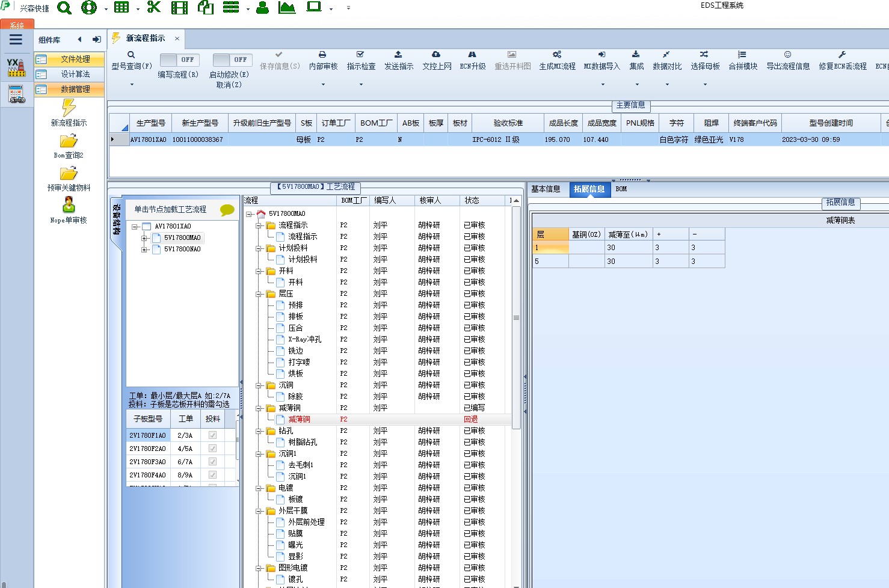
Task: Click the film strip icon in top bar
Action: pos(179,8)
